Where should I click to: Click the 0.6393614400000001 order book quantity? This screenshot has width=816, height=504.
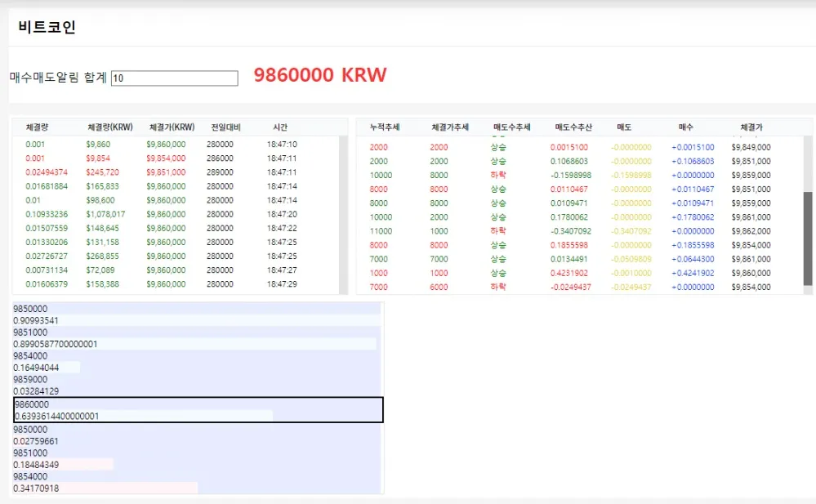coord(56,416)
